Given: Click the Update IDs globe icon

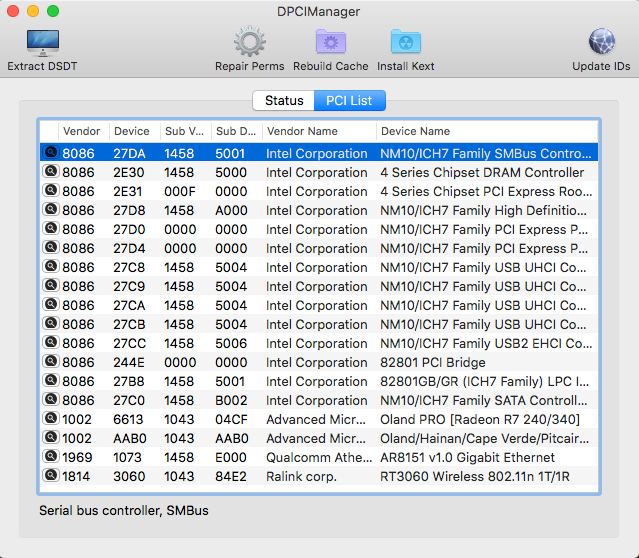Looking at the screenshot, I should (601, 41).
